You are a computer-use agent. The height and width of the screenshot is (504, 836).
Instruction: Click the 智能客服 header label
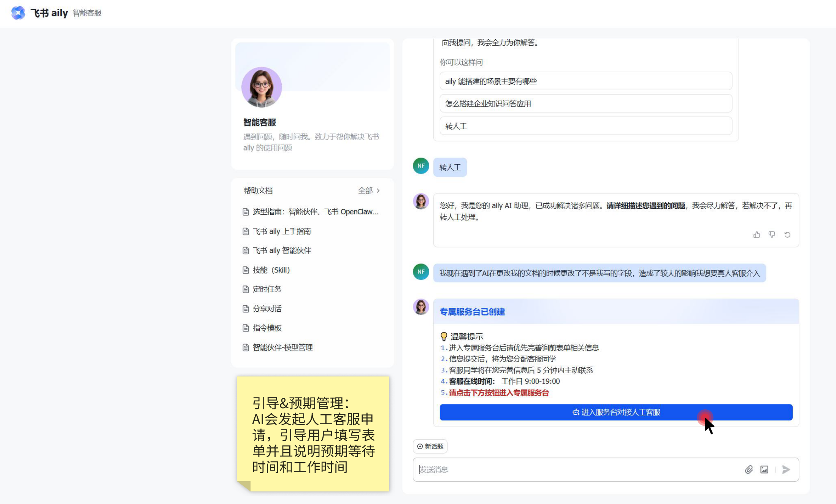tap(87, 13)
